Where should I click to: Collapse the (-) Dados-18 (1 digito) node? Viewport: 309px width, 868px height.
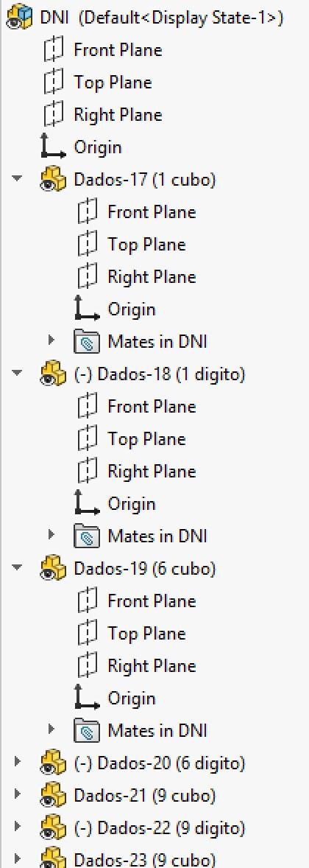[x=18, y=373]
